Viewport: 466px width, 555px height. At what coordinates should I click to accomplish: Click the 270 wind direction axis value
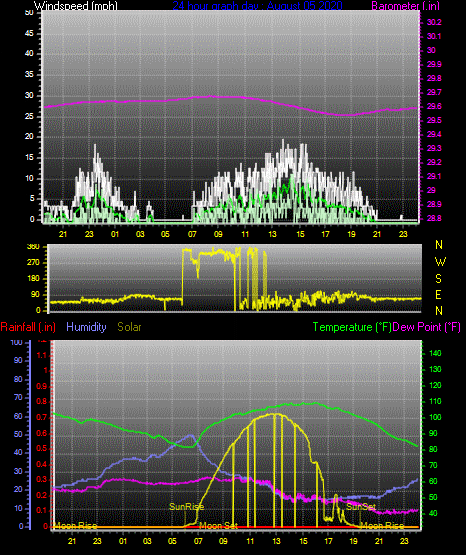33,263
